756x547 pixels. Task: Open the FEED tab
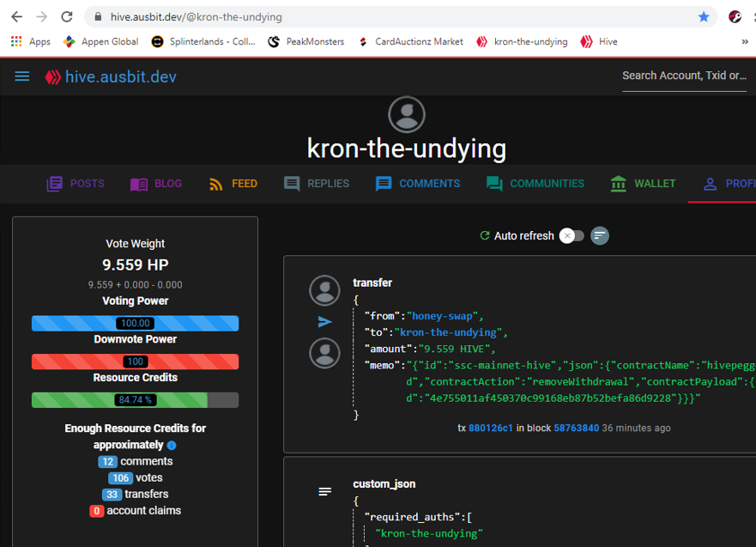pyautogui.click(x=233, y=184)
